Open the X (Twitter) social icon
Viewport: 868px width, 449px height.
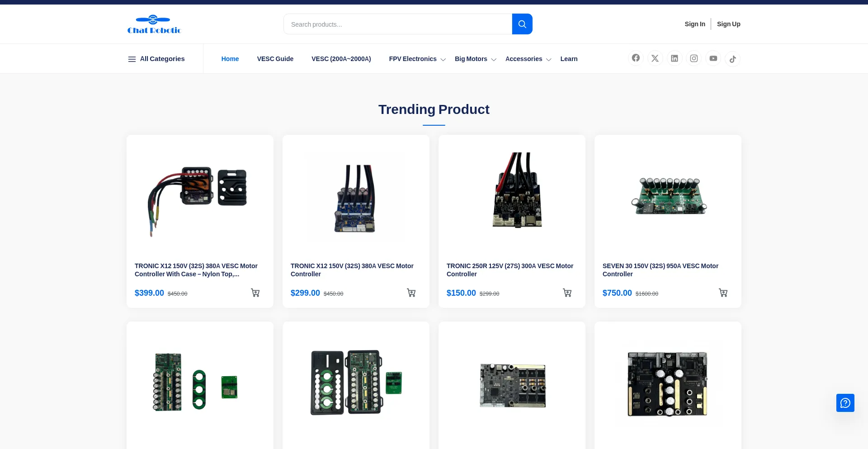(655, 58)
